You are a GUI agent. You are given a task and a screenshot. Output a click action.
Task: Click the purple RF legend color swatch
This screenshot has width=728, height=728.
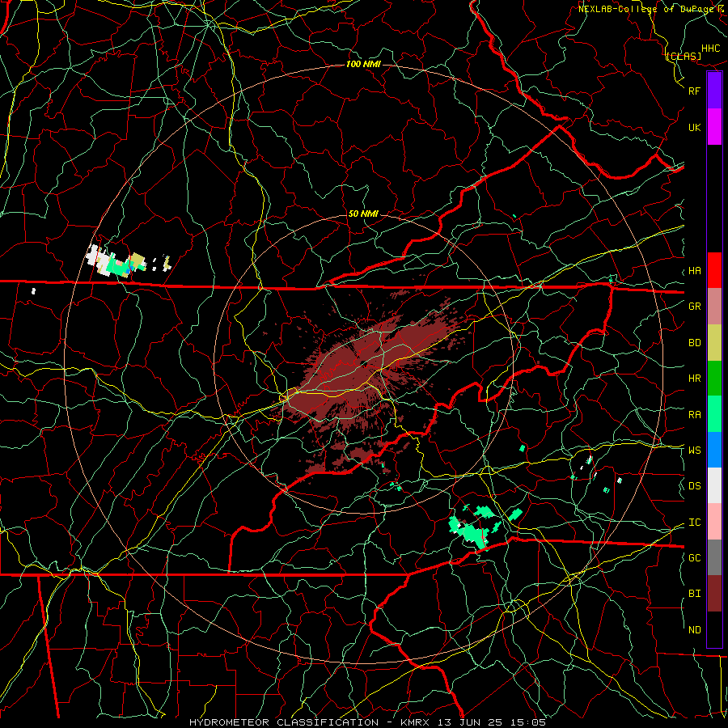pos(714,91)
